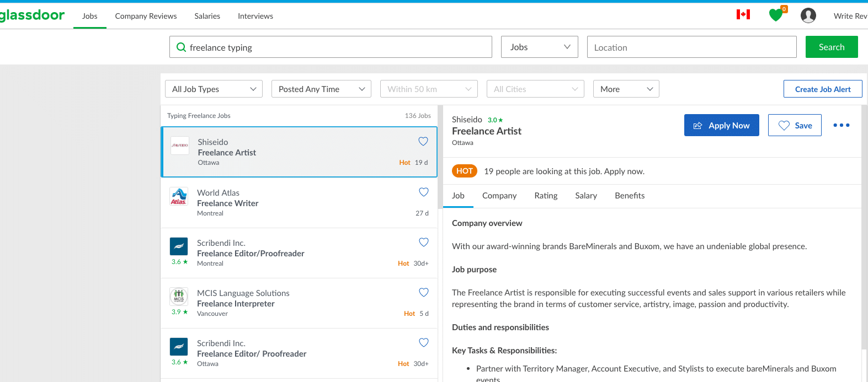Open Salaries in top navigation
The image size is (868, 382).
207,16
